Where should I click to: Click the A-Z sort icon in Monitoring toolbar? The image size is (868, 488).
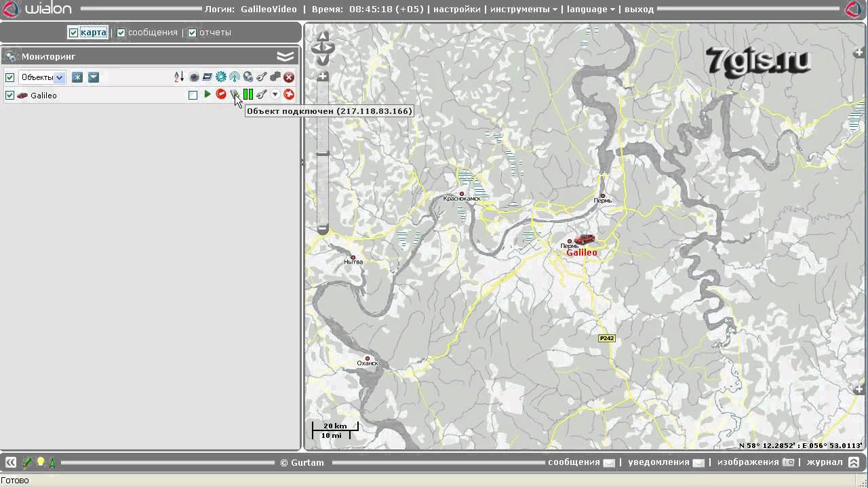179,77
